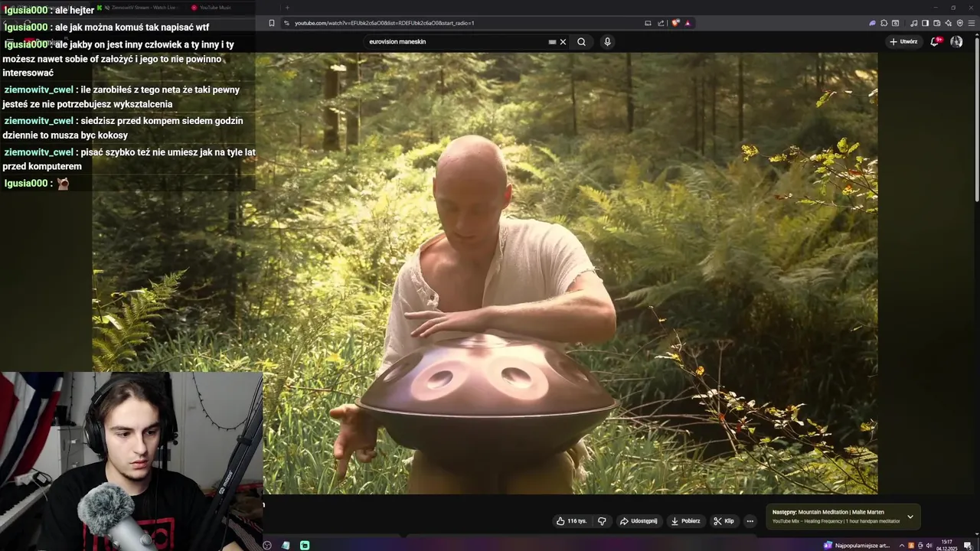
Task: Open a new browser tab
Action: coord(287,8)
